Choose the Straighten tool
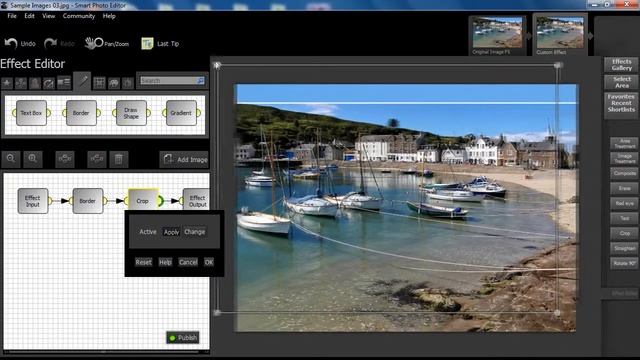640x360 pixels. pyautogui.click(x=624, y=248)
